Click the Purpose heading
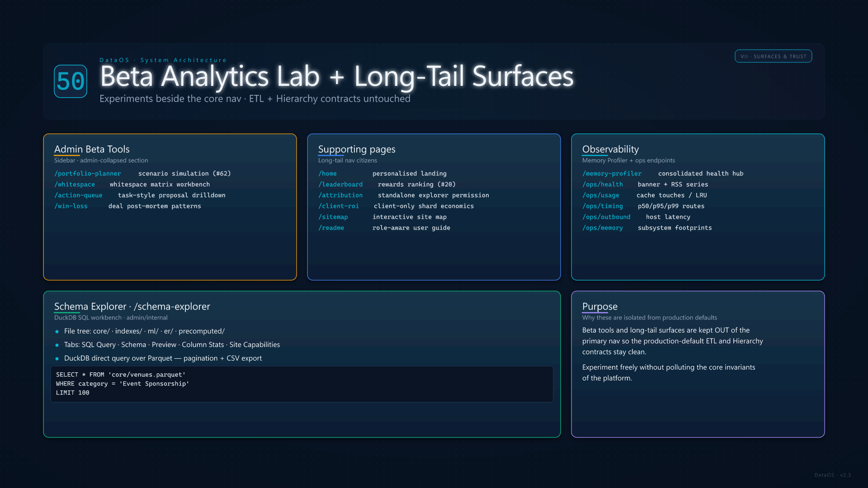868x488 pixels. tap(600, 306)
